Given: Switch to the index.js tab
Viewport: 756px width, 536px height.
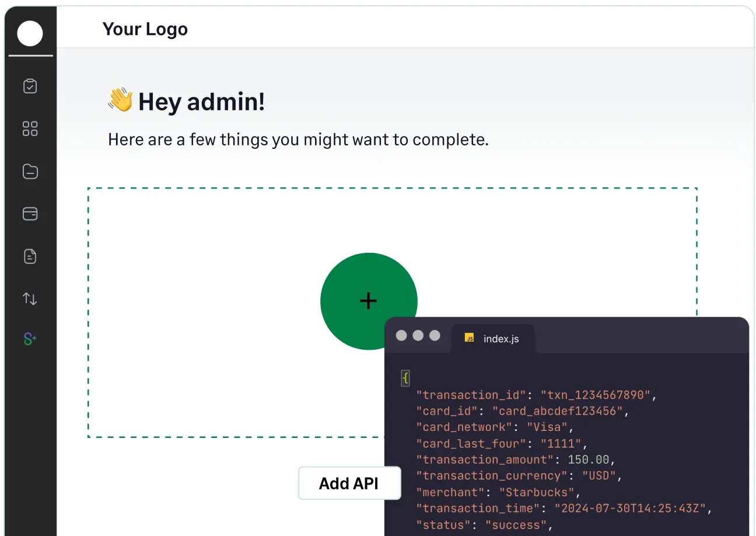Looking at the screenshot, I should coord(494,339).
